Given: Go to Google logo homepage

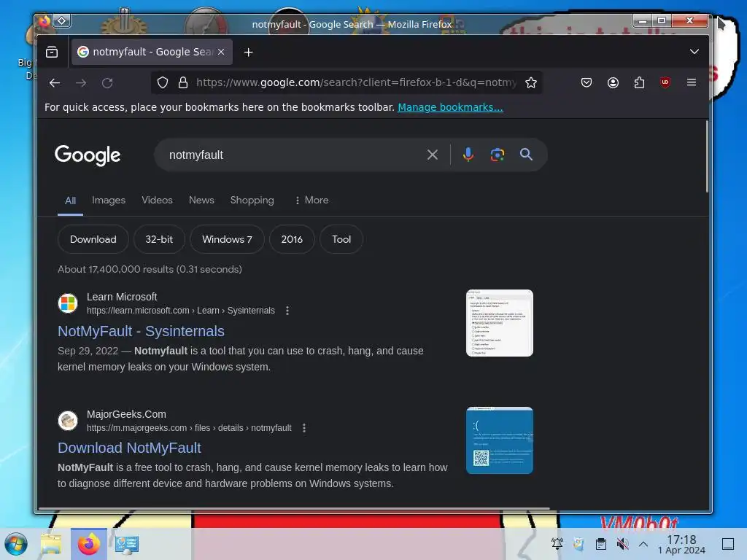Looking at the screenshot, I should pyautogui.click(x=88, y=155).
